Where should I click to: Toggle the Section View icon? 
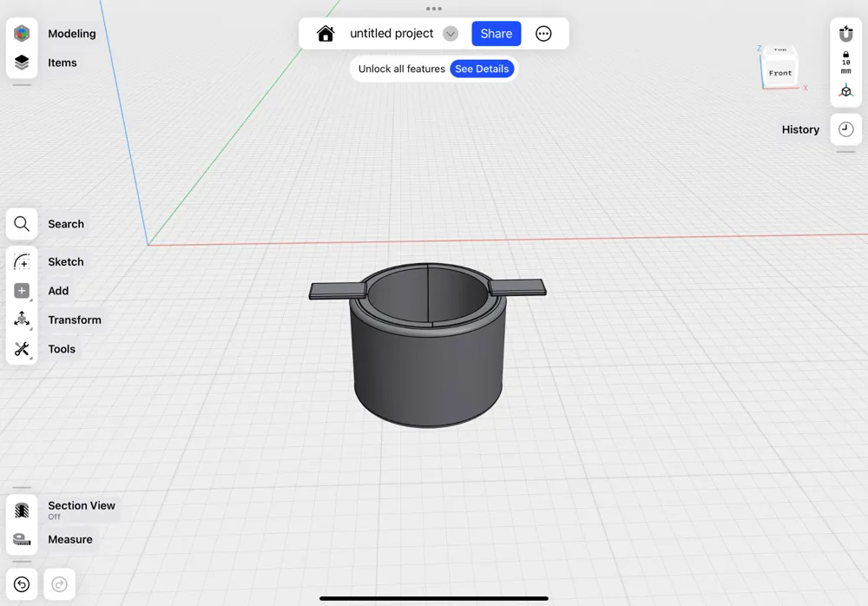22,510
